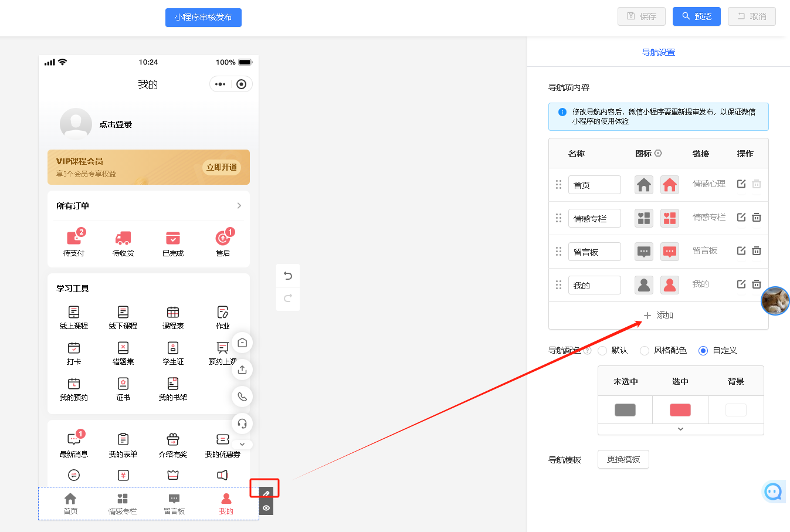Click the floating headset customer service button

click(x=242, y=423)
